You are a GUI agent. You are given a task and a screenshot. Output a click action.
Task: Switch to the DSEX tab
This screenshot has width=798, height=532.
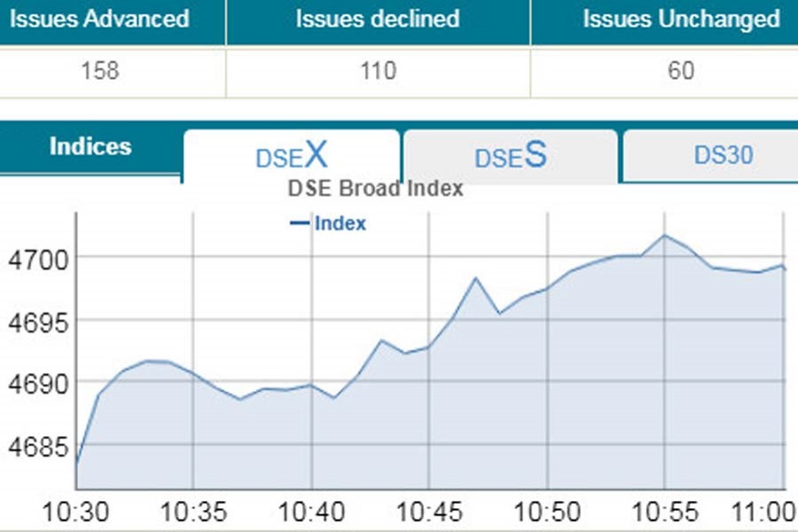(291, 156)
